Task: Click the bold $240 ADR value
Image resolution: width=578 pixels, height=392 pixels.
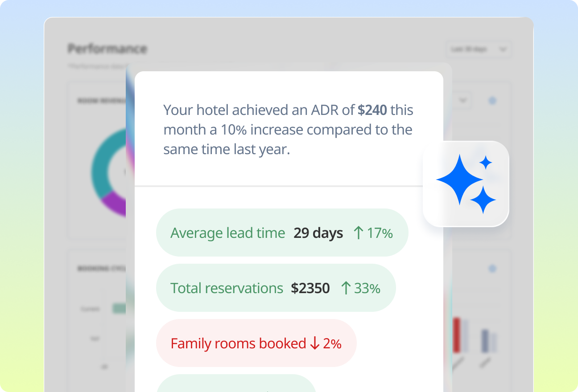Action: (x=372, y=110)
